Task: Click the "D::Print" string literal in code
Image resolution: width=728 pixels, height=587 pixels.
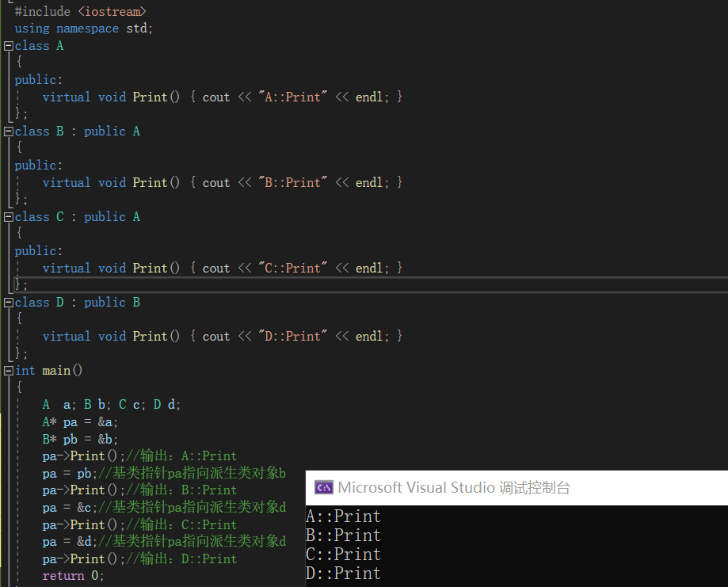Action: click(292, 336)
